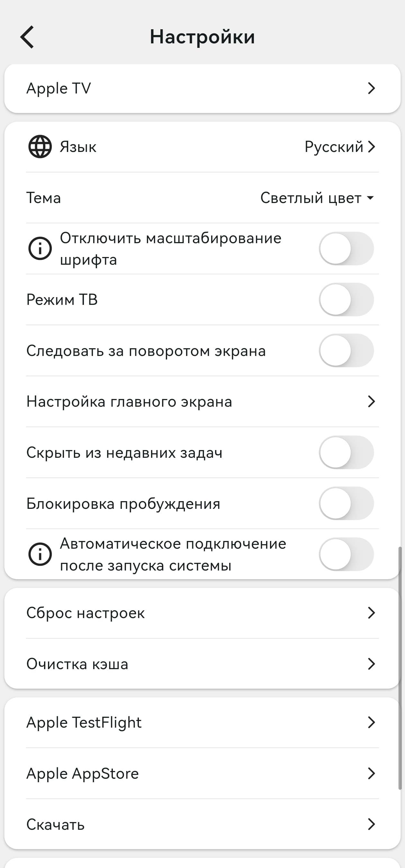Open Apple TV settings section
Image resolution: width=405 pixels, height=868 pixels.
point(202,88)
